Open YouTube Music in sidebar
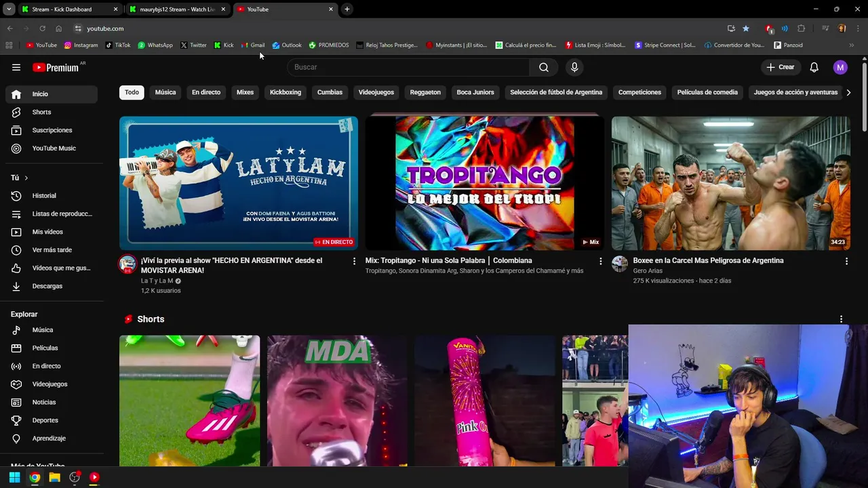Image resolution: width=868 pixels, height=488 pixels. 52,148
